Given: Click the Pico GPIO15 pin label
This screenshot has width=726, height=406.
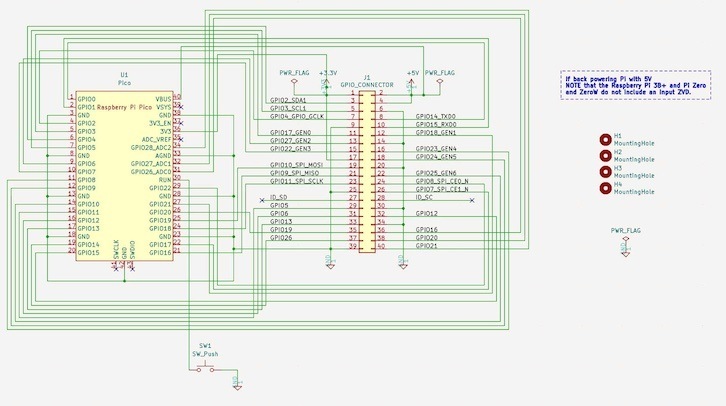Looking at the screenshot, I should pyautogui.click(x=88, y=253).
